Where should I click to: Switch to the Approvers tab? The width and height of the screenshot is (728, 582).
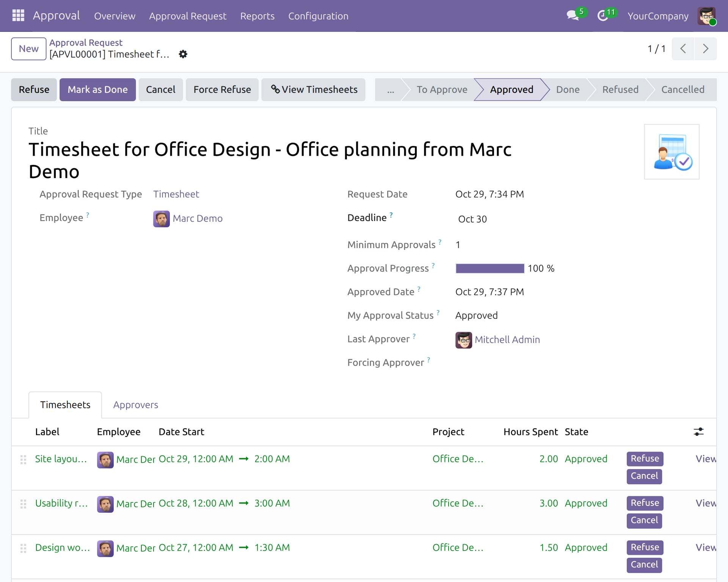tap(135, 405)
